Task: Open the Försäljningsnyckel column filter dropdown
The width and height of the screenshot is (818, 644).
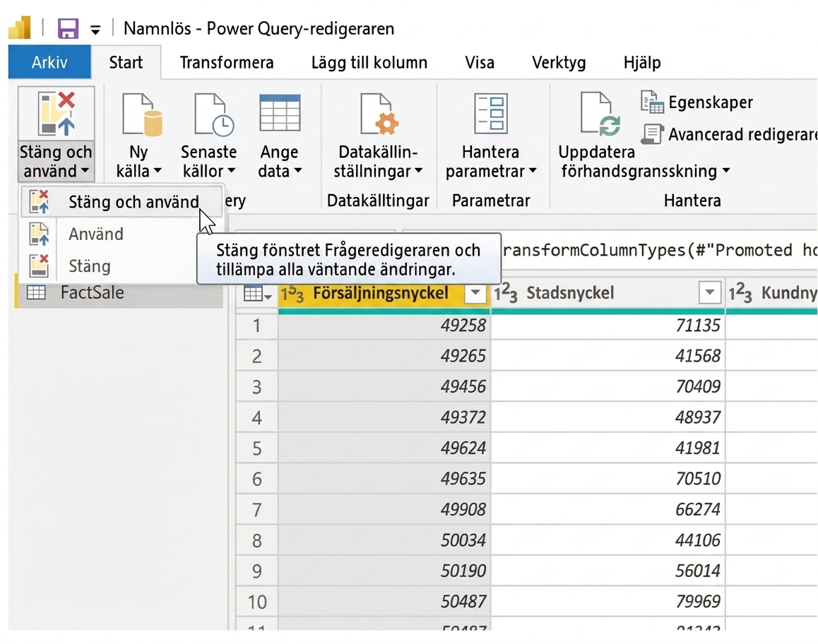Action: pyautogui.click(x=475, y=293)
